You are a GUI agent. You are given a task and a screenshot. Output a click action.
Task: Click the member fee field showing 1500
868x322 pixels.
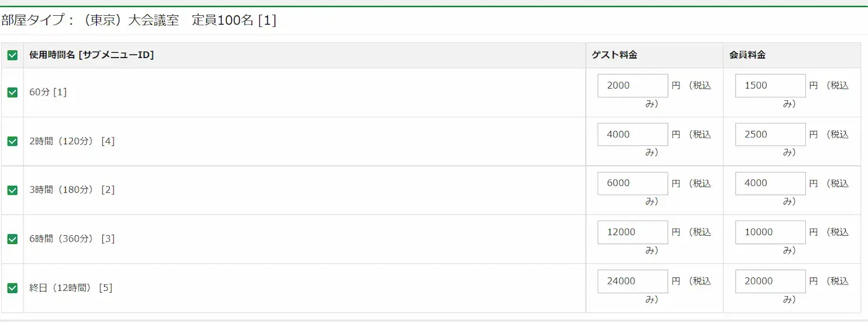tap(771, 86)
